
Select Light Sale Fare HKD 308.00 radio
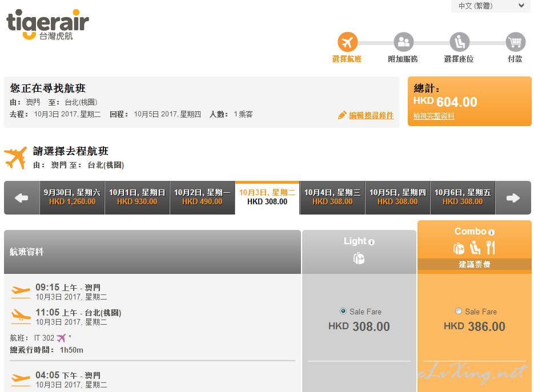pos(343,311)
